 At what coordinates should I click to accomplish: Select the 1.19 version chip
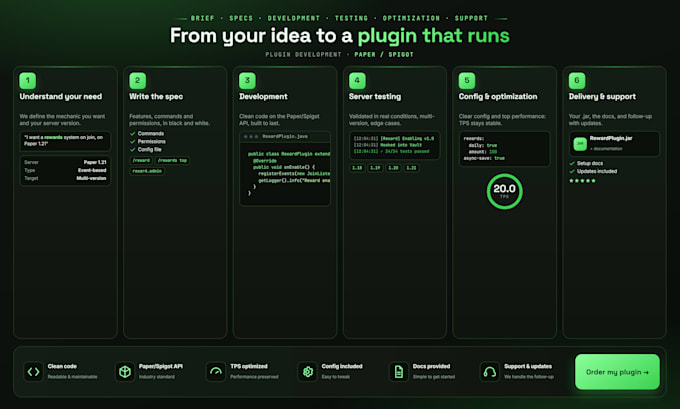click(375, 168)
